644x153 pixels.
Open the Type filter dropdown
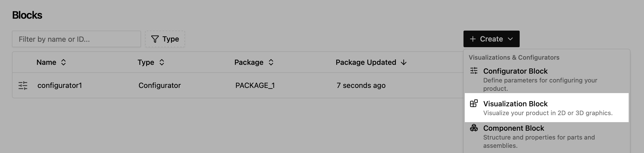point(165,39)
